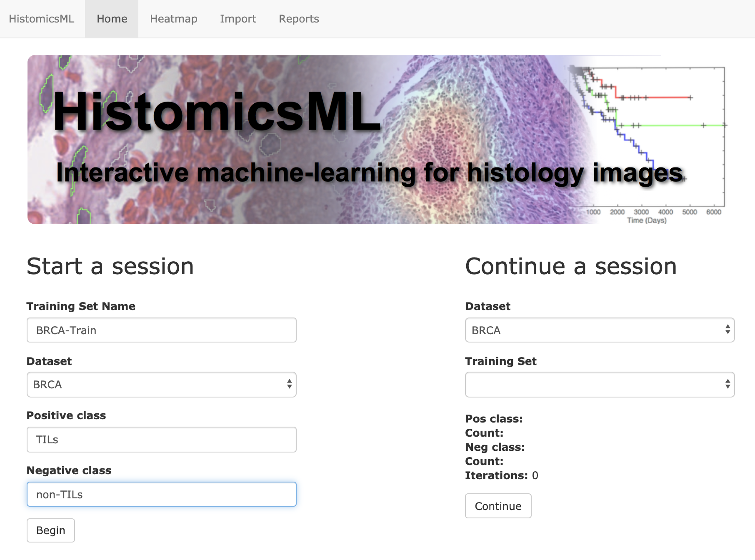This screenshot has width=755, height=560.
Task: Click the HistomicsML brand link
Action: (41, 19)
